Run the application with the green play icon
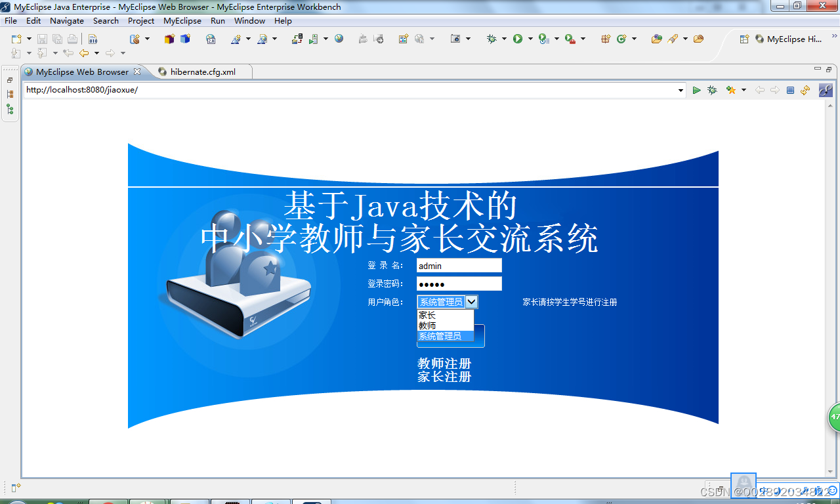This screenshot has height=504, width=840. click(x=516, y=39)
